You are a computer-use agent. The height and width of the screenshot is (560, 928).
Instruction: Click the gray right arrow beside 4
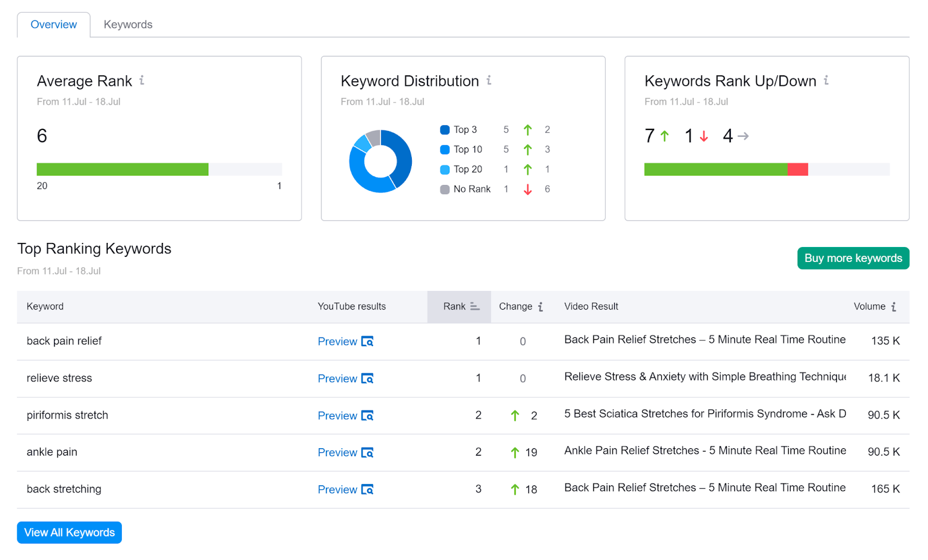[x=743, y=136]
